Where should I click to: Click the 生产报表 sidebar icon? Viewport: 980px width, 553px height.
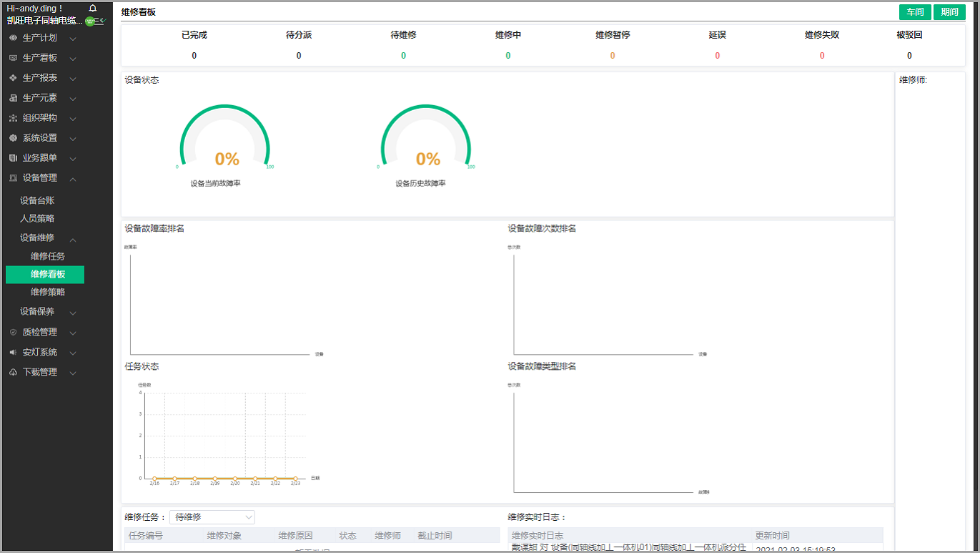pos(13,78)
